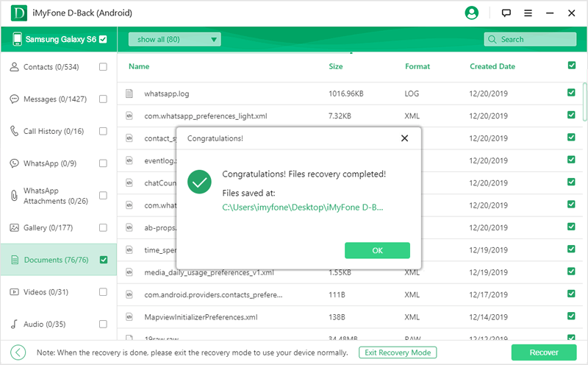Close the Congratulations dialog with X
588x365 pixels.
(x=404, y=138)
